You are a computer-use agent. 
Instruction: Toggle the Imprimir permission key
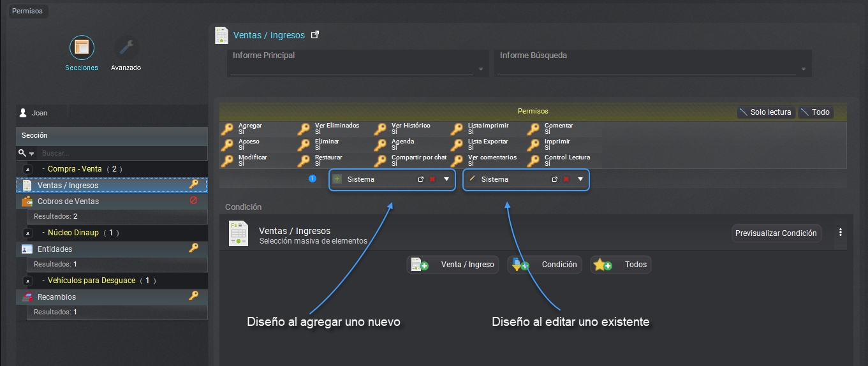533,145
